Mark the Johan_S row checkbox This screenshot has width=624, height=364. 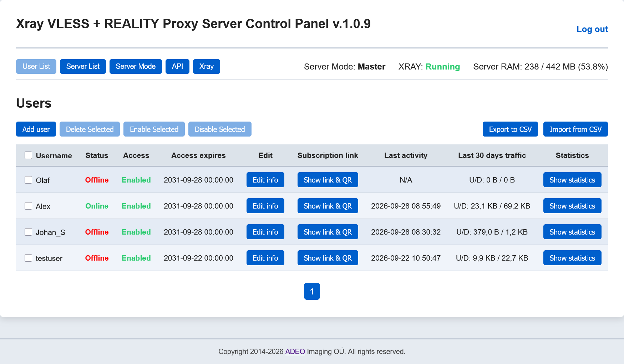(29, 232)
